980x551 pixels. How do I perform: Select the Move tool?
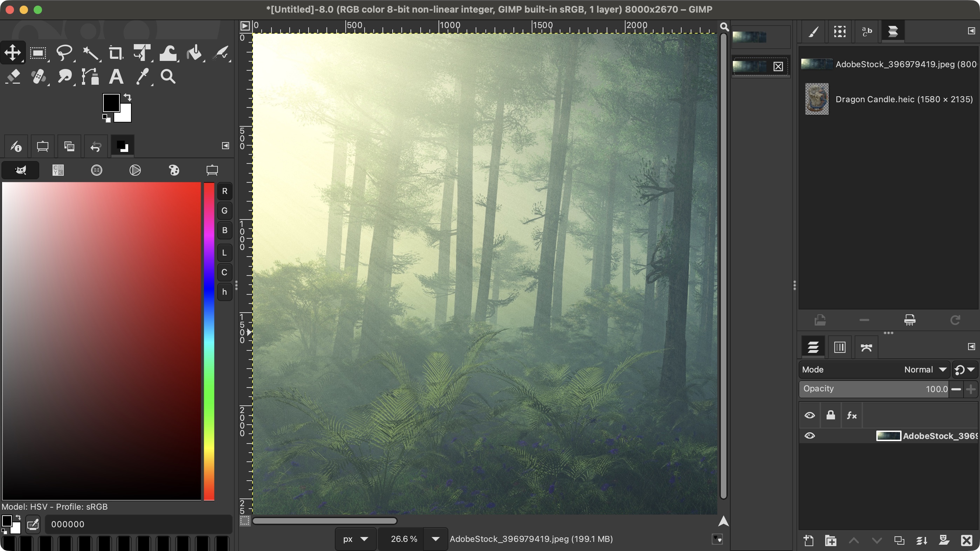click(13, 53)
